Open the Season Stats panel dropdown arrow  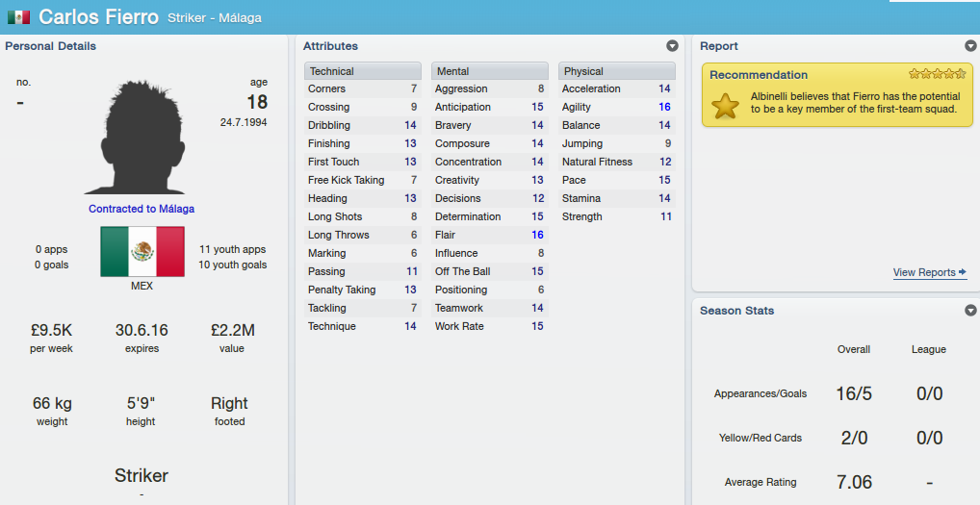pyautogui.click(x=970, y=311)
